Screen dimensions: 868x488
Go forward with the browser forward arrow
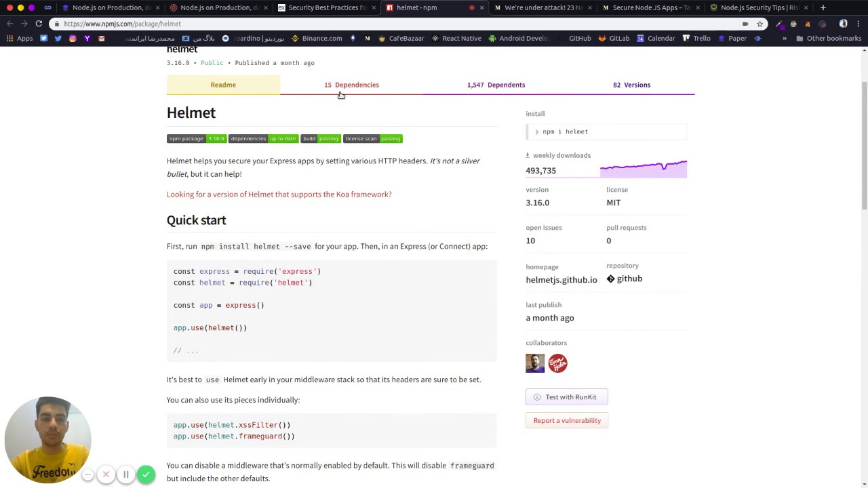pyautogui.click(x=24, y=24)
